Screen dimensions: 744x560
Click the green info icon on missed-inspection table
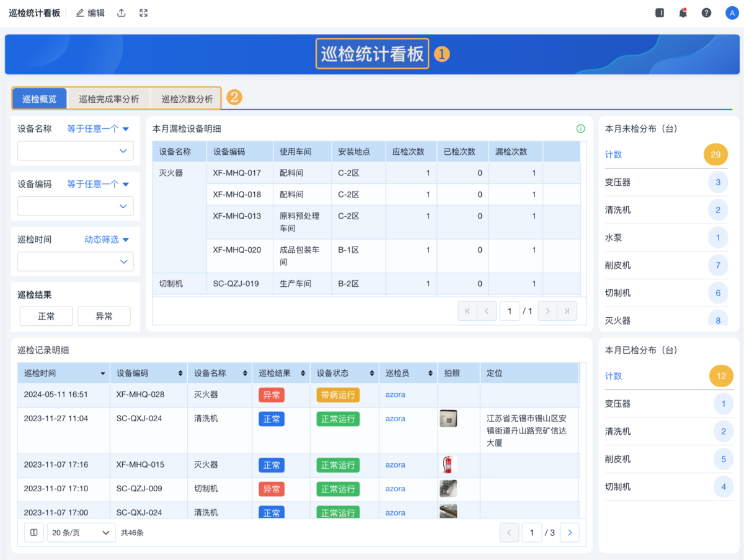(580, 129)
